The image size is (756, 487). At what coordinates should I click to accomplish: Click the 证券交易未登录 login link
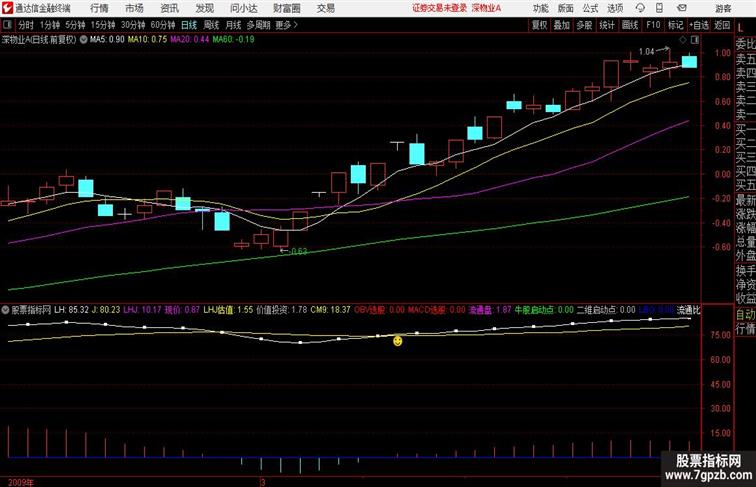pyautogui.click(x=439, y=8)
